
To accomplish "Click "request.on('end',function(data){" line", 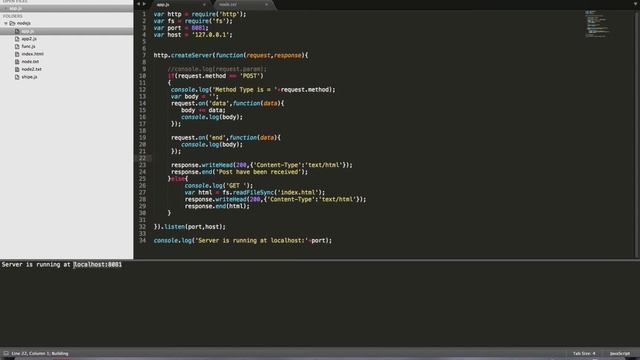I will click(x=226, y=138).
